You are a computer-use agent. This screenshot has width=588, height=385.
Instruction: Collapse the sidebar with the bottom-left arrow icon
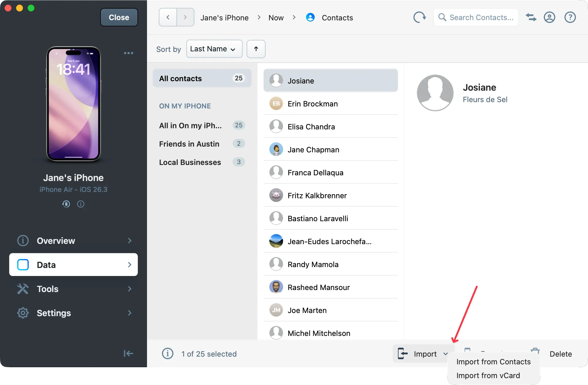(128, 353)
